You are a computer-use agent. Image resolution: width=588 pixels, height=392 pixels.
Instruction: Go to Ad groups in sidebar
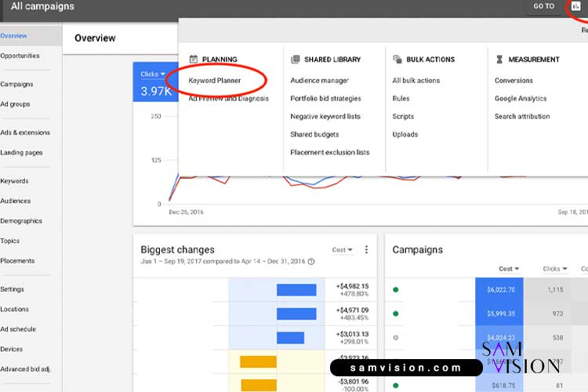coord(15,104)
